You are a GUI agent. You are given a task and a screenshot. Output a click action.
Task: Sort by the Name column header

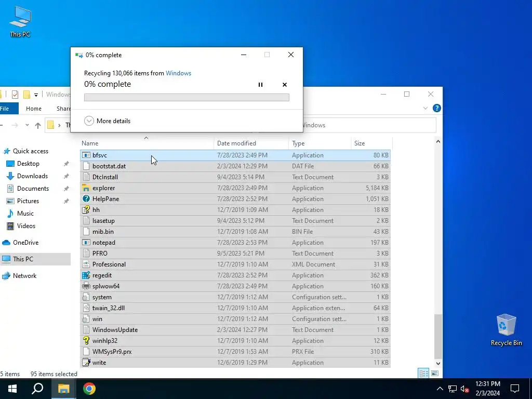pyautogui.click(x=147, y=143)
